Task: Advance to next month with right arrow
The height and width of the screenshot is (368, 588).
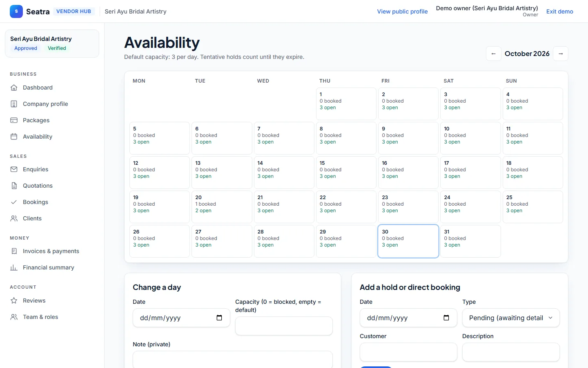Action: tap(561, 54)
